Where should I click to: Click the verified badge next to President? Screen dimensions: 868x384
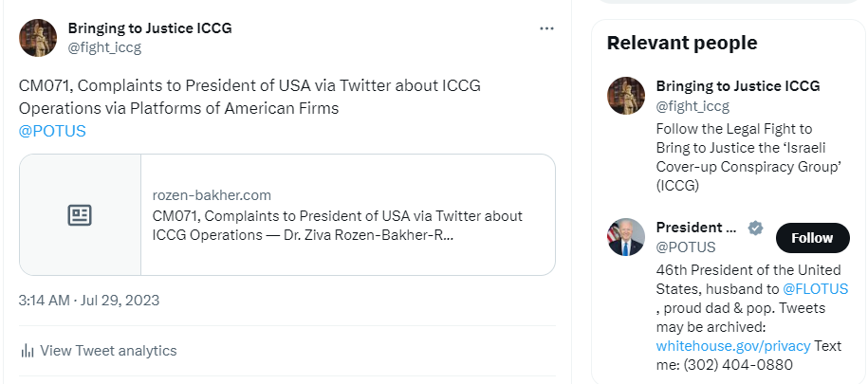point(756,228)
